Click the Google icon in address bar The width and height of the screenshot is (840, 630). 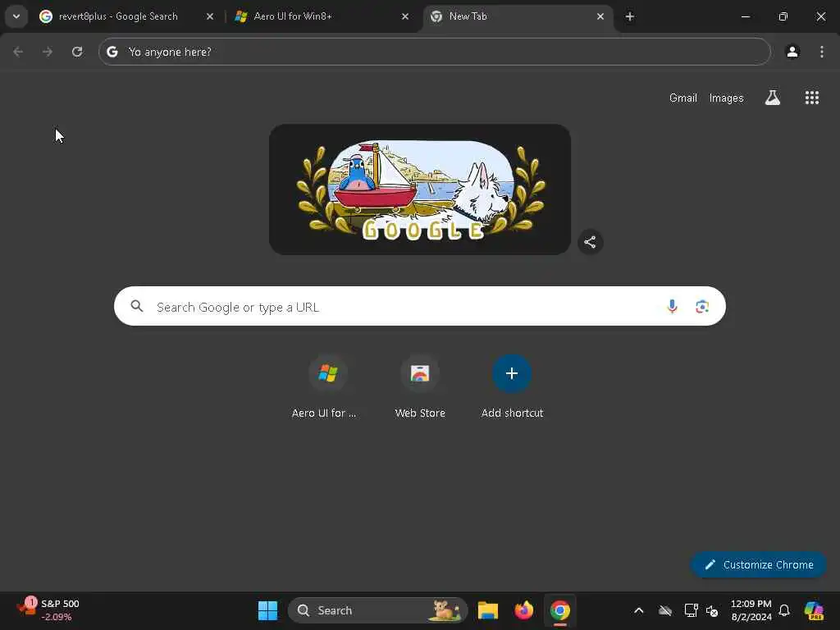(112, 52)
